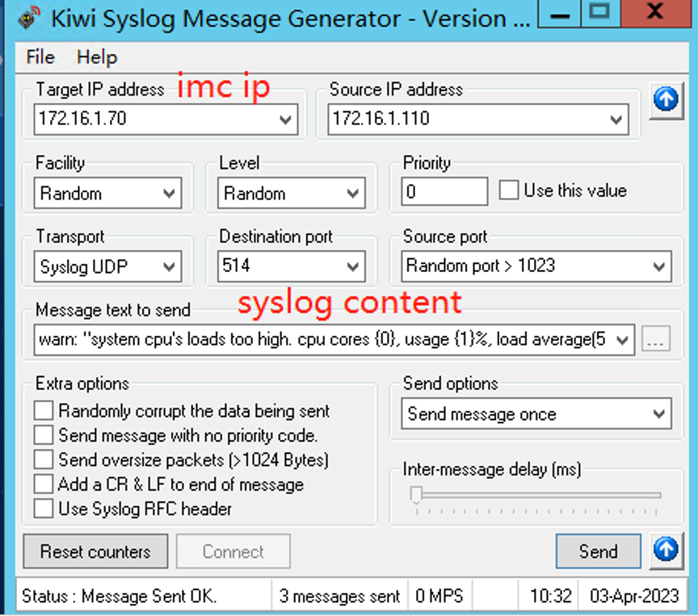This screenshot has height=616, width=698.
Task: Check 'Send message with no priority code'
Action: point(44,435)
